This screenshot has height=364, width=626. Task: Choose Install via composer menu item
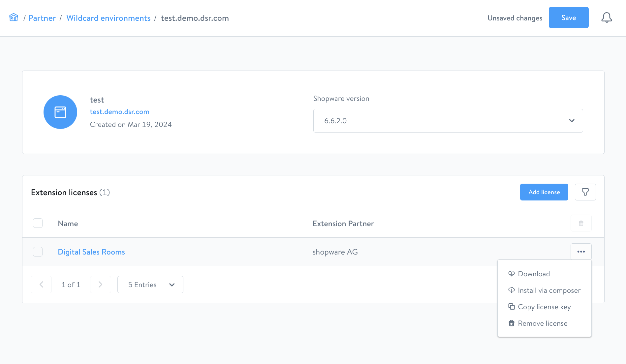549,290
